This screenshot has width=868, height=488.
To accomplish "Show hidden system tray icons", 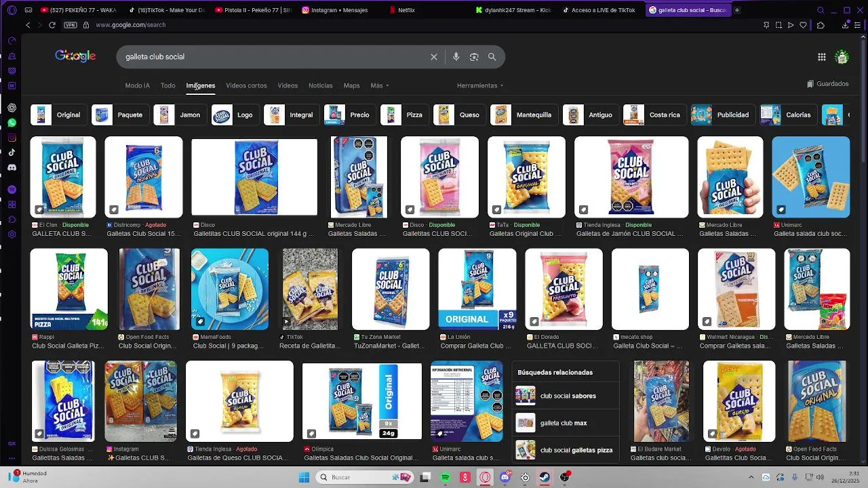I will click(x=751, y=477).
